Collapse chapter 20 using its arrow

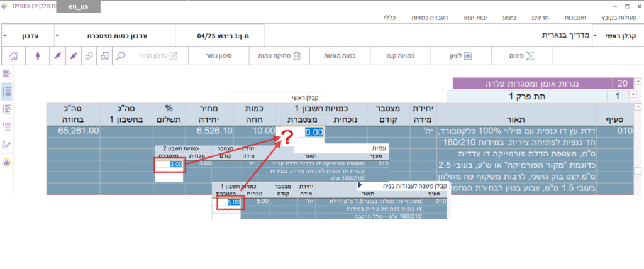coord(638,82)
